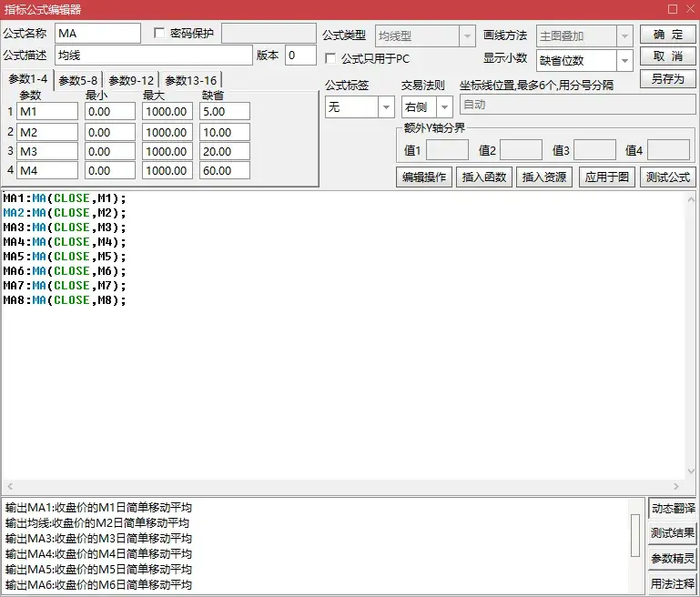Click the 值4 input field

(x=668, y=150)
